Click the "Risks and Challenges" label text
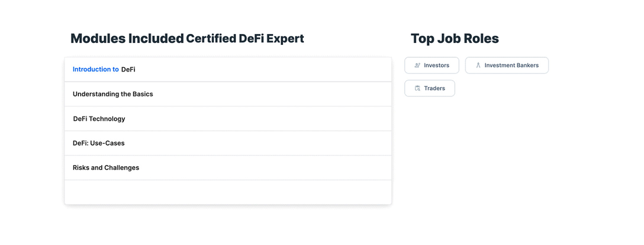This screenshot has height=245, width=644. point(106,168)
